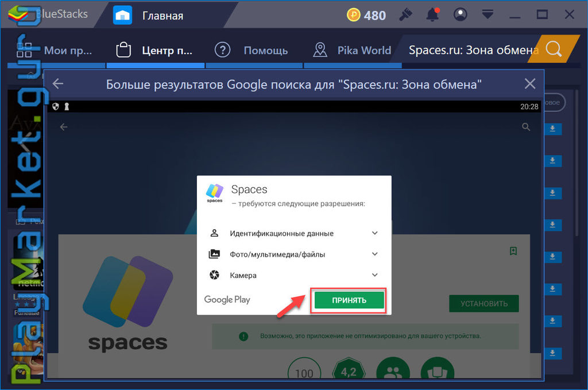
Task: Click the BlueStacks logo icon
Action: tap(18, 14)
